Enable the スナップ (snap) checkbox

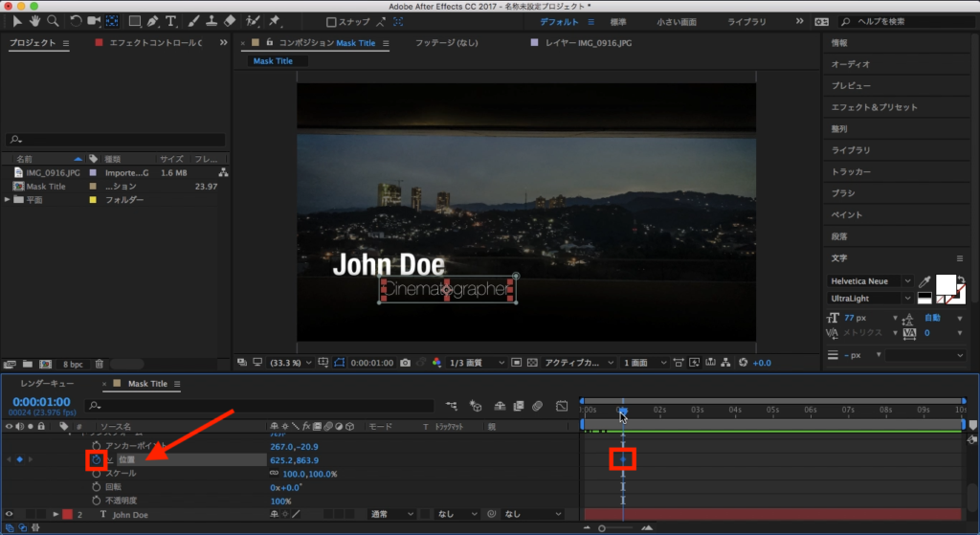(331, 21)
